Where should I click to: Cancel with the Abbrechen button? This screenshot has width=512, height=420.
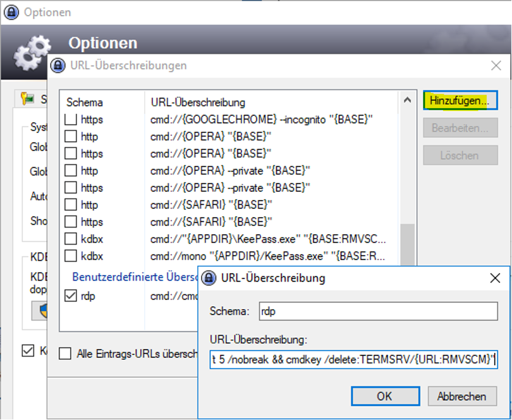coord(461,397)
